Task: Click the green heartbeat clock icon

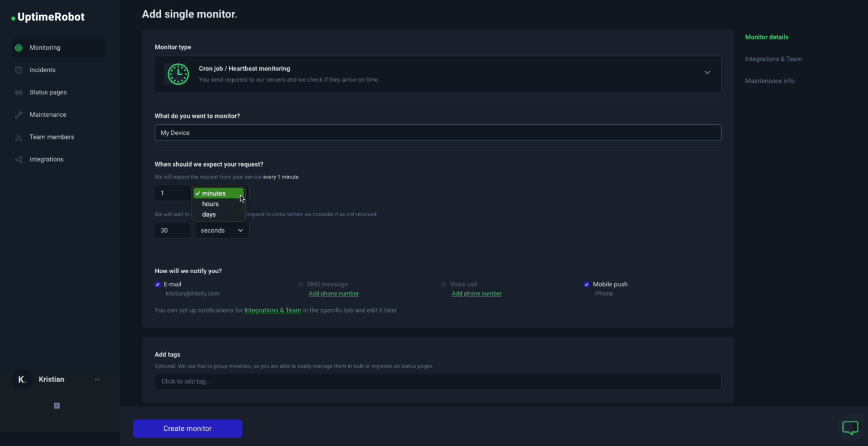Action: pos(178,74)
